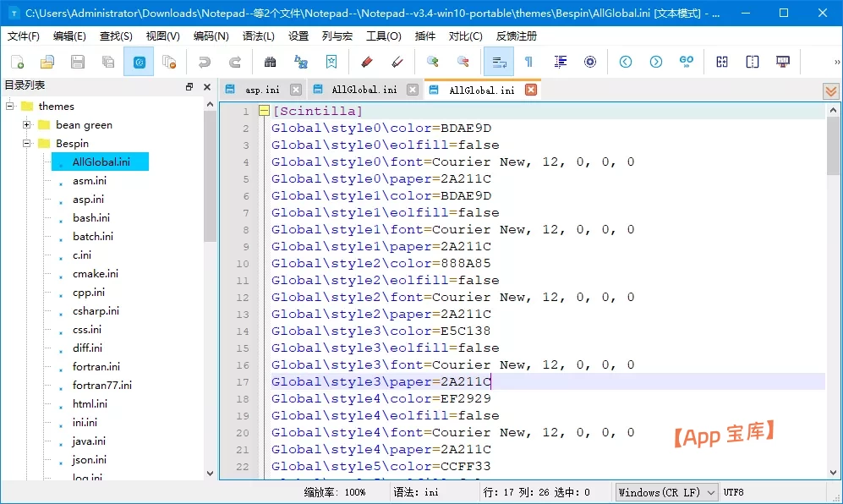Close the active AllGlobal.ini tab
843x504 pixels.
(x=531, y=90)
